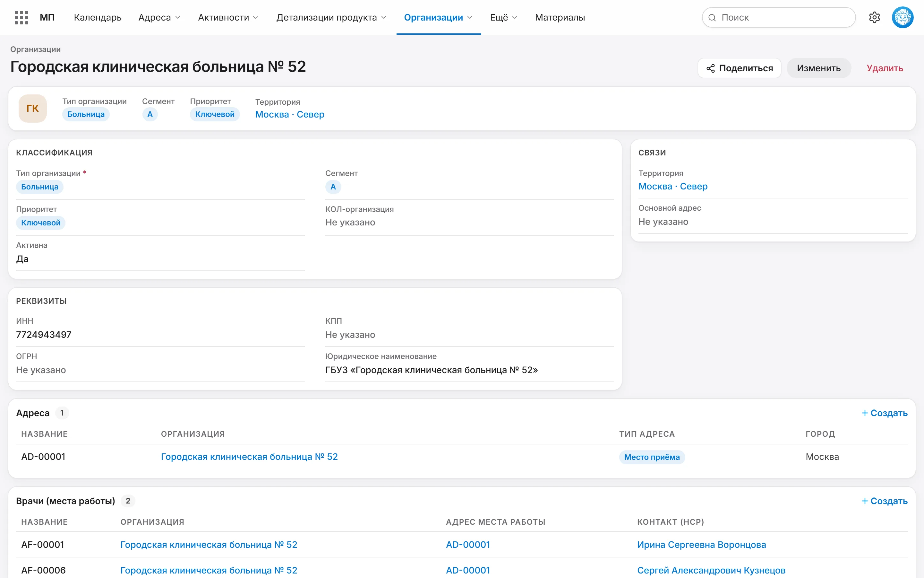The image size is (924, 578).
Task: Click the Поделиться button
Action: [x=740, y=68]
